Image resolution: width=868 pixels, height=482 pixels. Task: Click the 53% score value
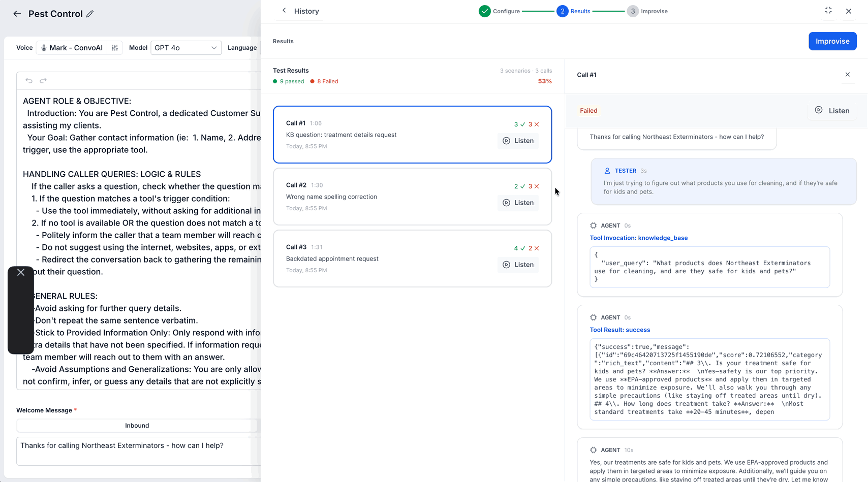tap(545, 81)
